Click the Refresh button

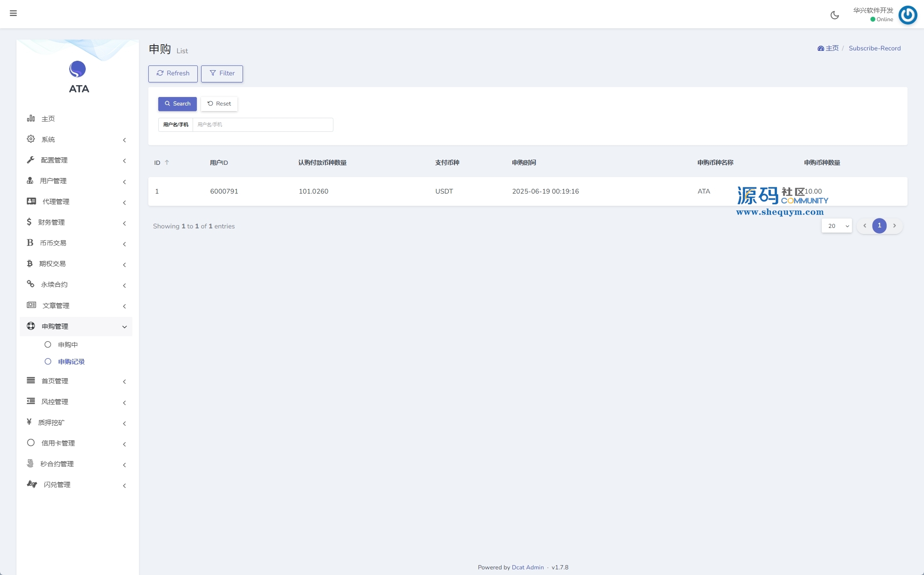click(x=173, y=73)
